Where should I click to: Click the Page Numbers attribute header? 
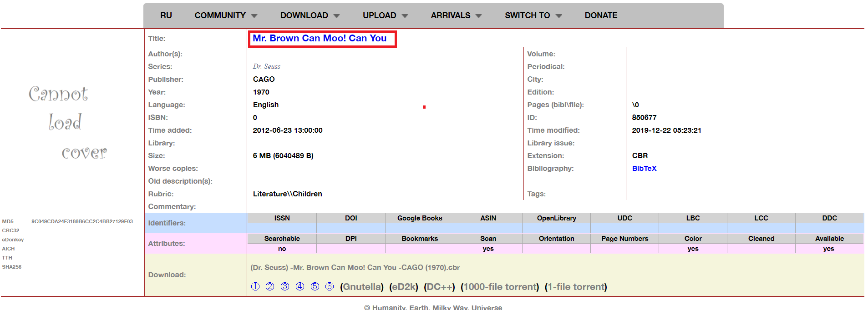click(625, 239)
